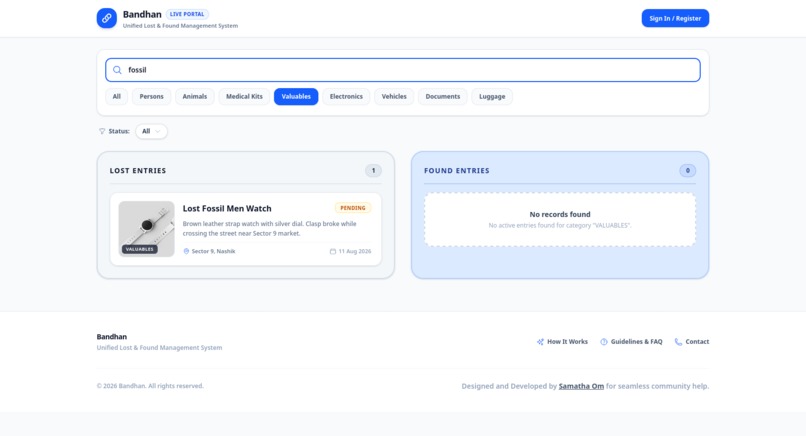Click the How It Works sparkle icon
The width and height of the screenshot is (806, 436).
(540, 342)
